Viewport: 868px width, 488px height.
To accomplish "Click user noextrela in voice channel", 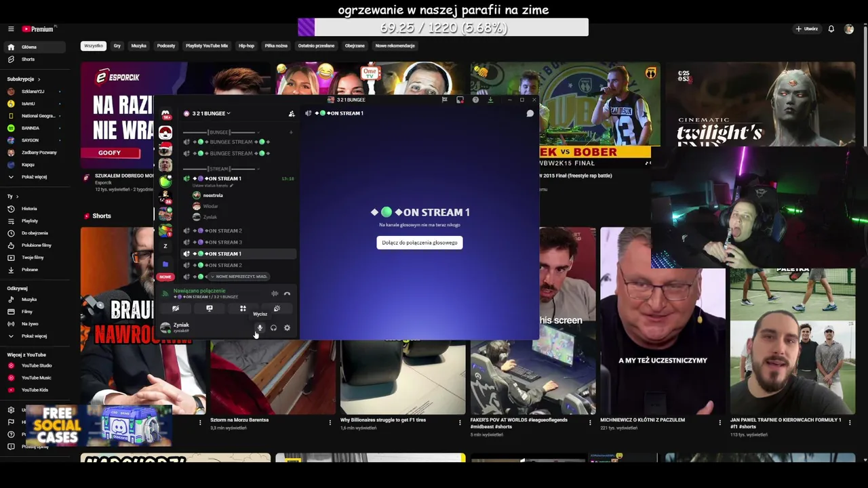I will tap(208, 195).
